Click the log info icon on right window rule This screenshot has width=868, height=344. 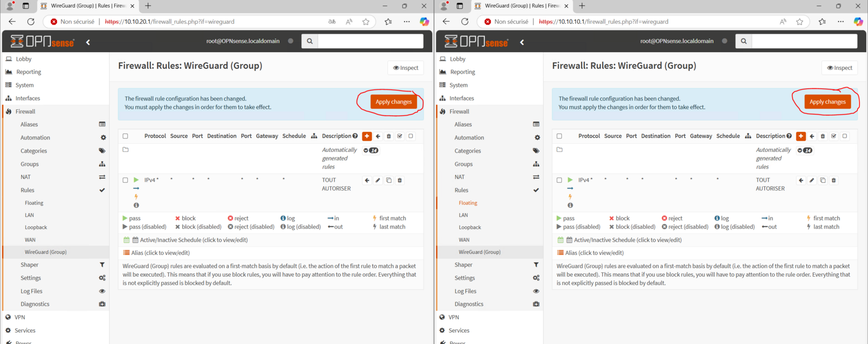click(570, 205)
